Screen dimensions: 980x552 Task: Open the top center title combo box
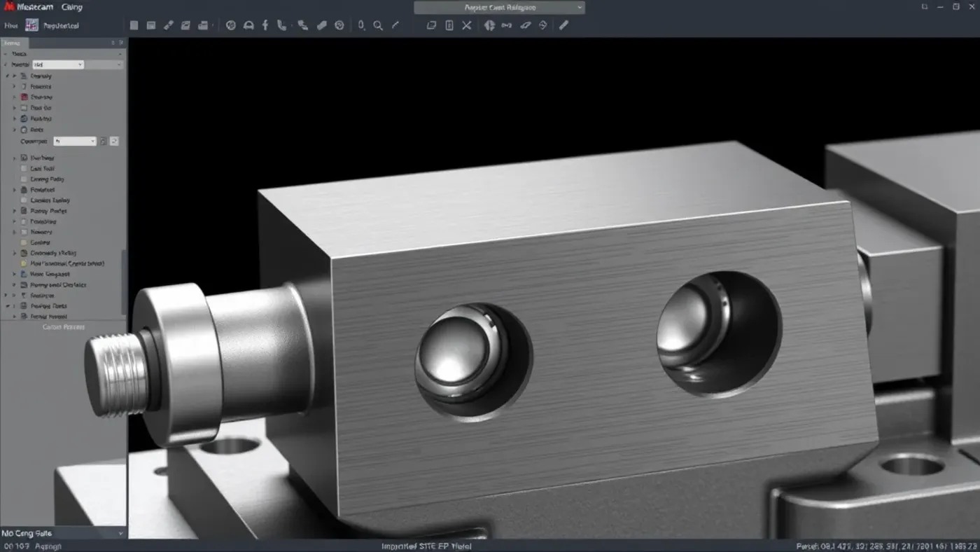click(499, 8)
